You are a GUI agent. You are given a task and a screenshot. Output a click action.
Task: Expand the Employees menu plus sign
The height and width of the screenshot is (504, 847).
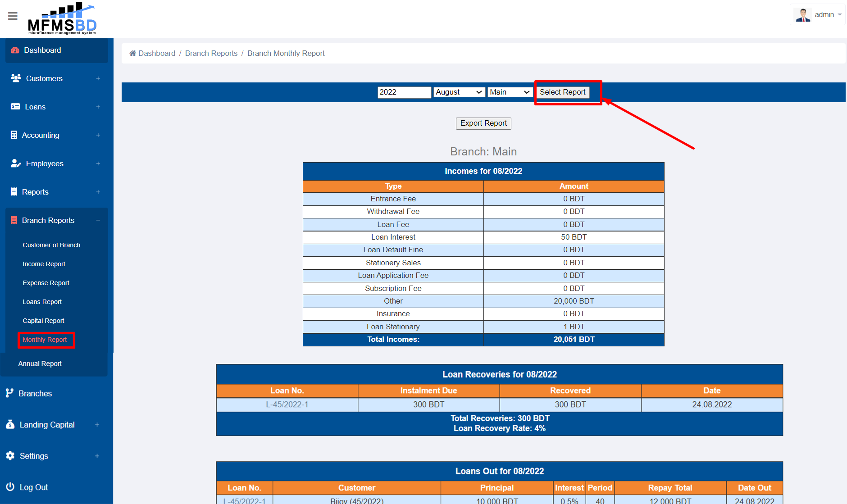click(x=98, y=163)
